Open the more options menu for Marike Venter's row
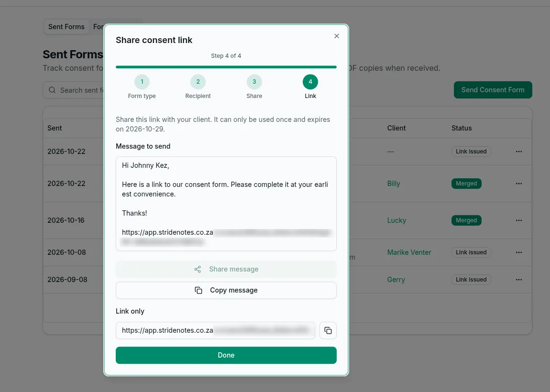The image size is (550, 392). click(519, 252)
